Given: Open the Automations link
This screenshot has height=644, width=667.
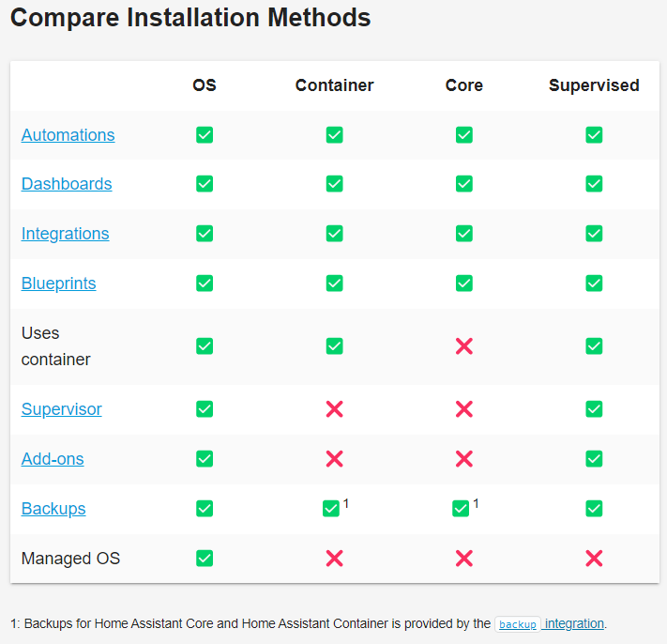Looking at the screenshot, I should (x=68, y=135).
